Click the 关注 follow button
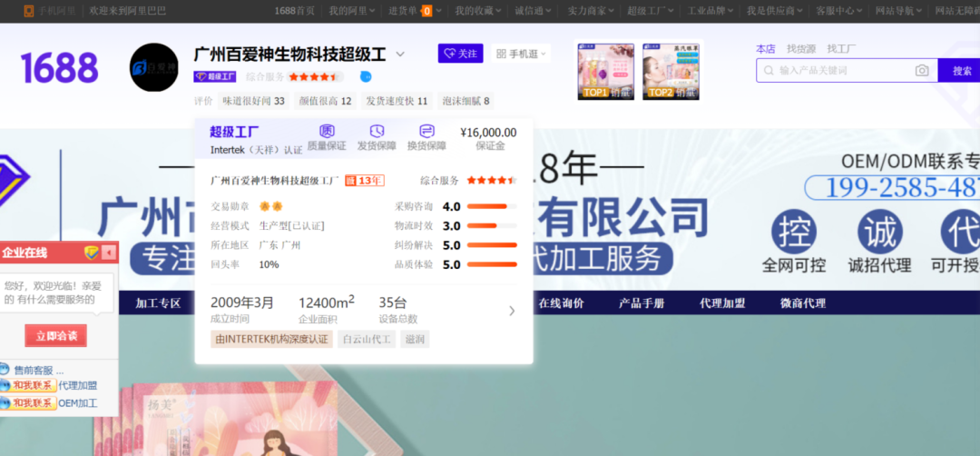This screenshot has width=980, height=456. point(461,54)
